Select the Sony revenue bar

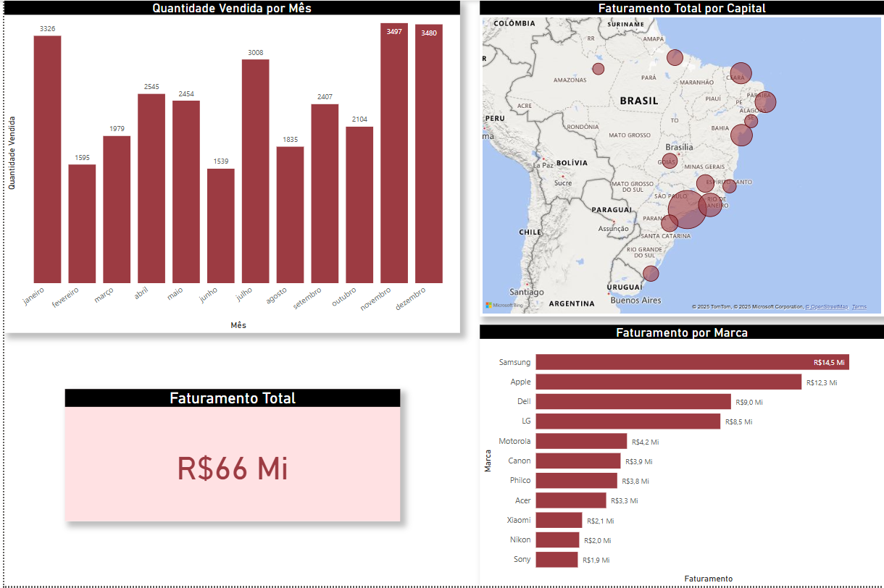click(x=556, y=559)
